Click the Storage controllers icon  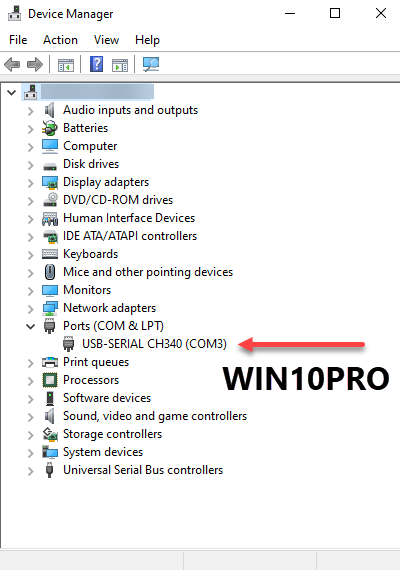[50, 434]
